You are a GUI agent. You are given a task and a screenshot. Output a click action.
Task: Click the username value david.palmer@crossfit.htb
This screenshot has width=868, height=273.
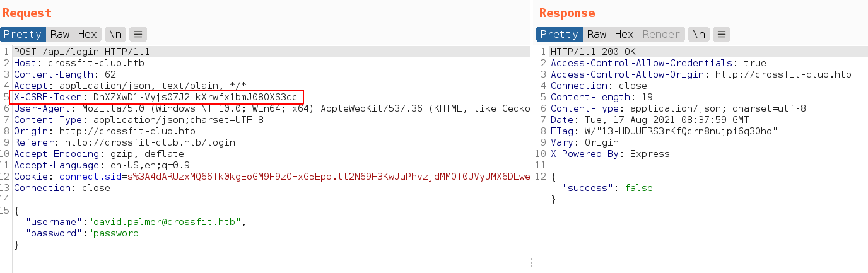pos(167,222)
